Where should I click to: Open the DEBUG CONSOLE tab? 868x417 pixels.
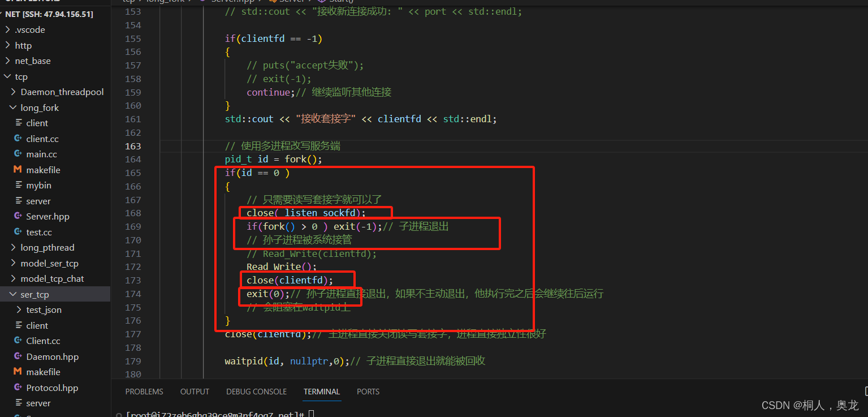click(x=256, y=392)
